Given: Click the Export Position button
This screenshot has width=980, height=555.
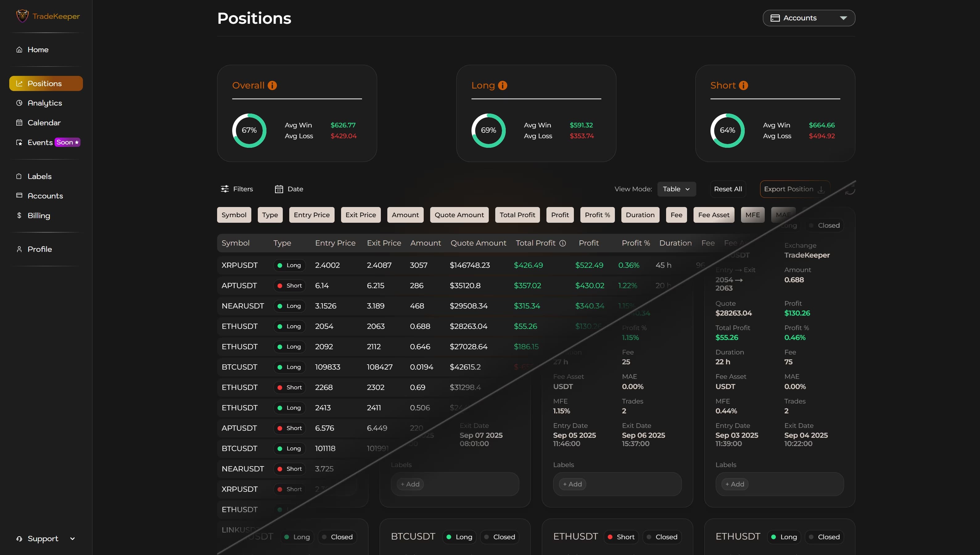Looking at the screenshot, I should 794,189.
